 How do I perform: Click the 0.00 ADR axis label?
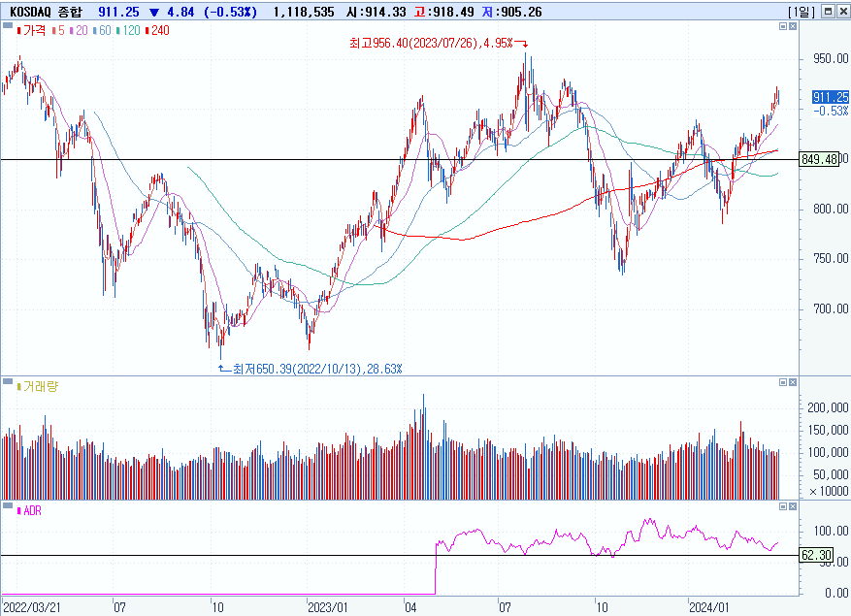coord(836,593)
